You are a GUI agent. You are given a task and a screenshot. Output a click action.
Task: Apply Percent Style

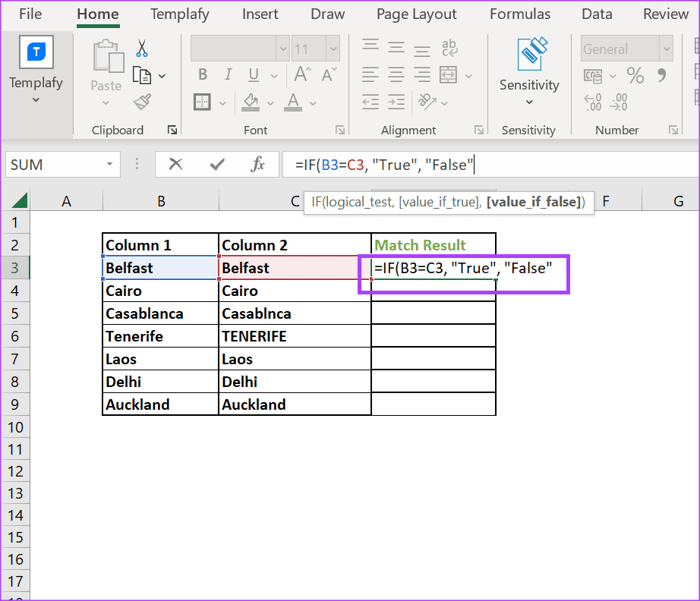(635, 75)
